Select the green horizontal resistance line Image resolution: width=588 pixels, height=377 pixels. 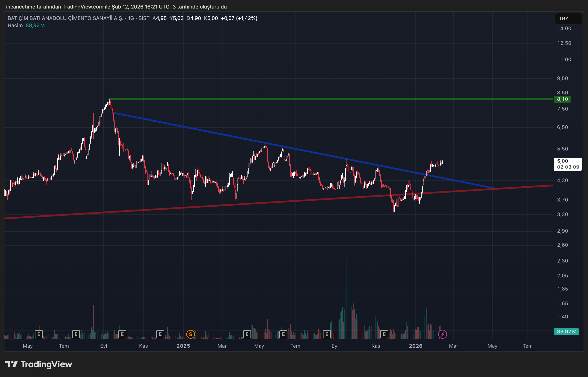[318, 99]
